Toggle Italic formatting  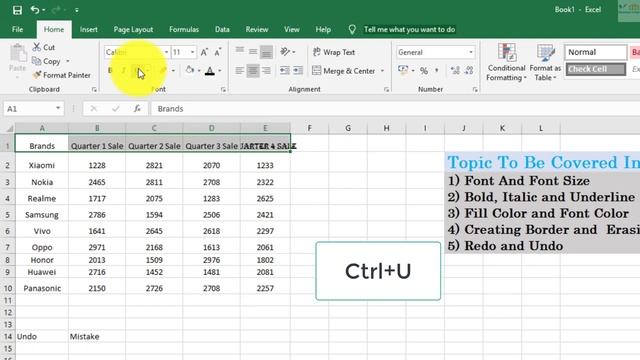tap(123, 71)
